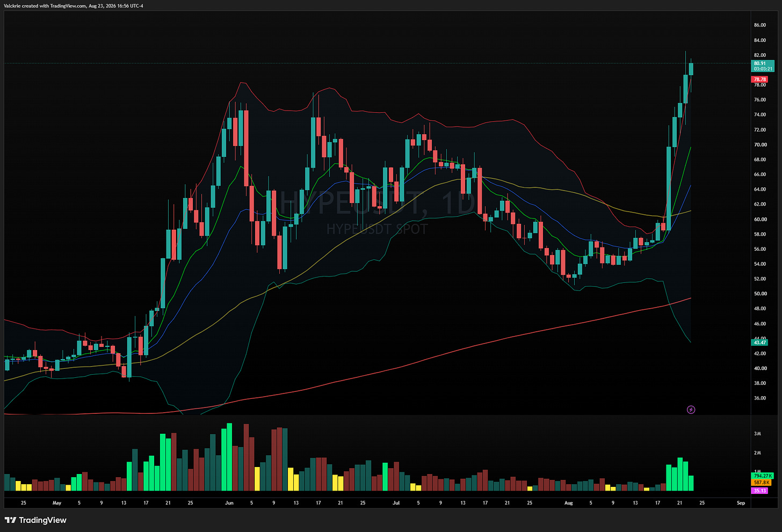Viewport: 782px width, 532px height.
Task: Select the 62.00 price scale tick
Action: click(760, 205)
